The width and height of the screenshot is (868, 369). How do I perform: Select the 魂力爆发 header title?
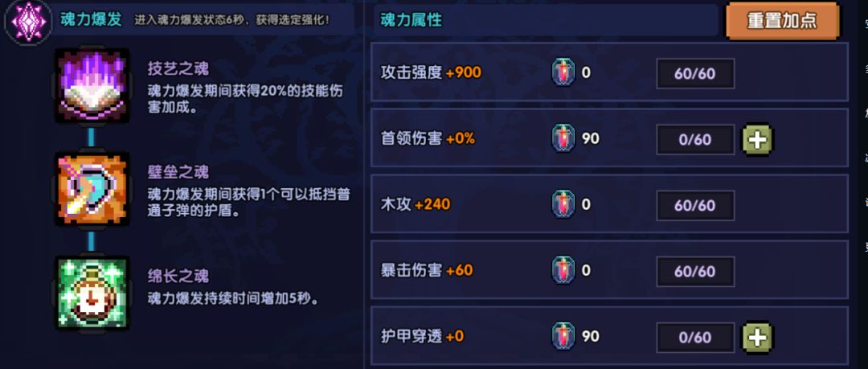91,19
